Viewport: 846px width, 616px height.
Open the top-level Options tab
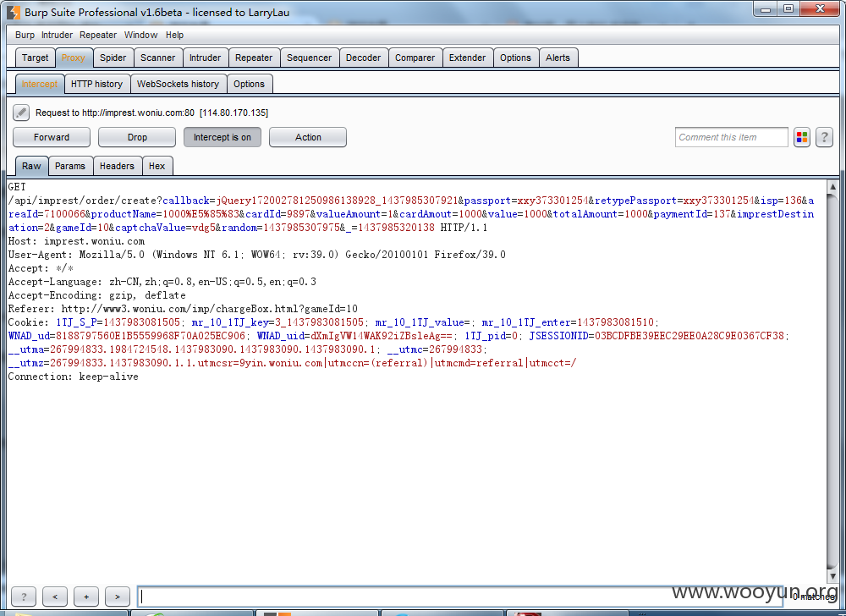pos(515,58)
